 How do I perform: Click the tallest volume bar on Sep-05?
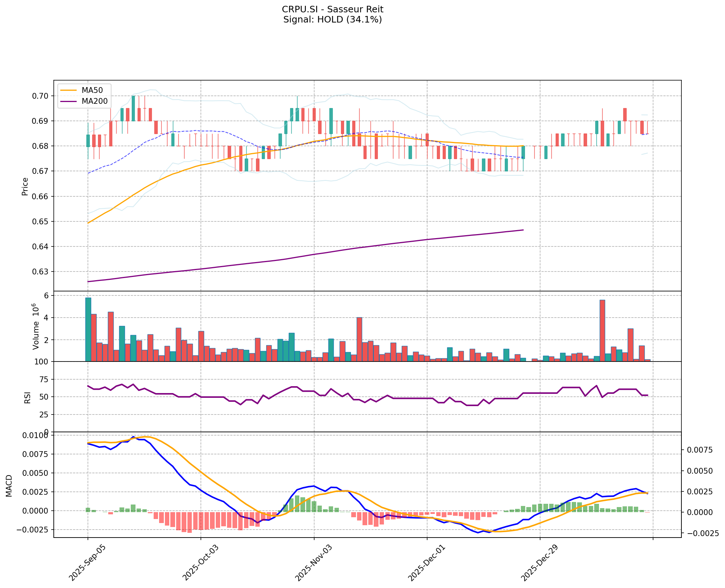point(88,329)
